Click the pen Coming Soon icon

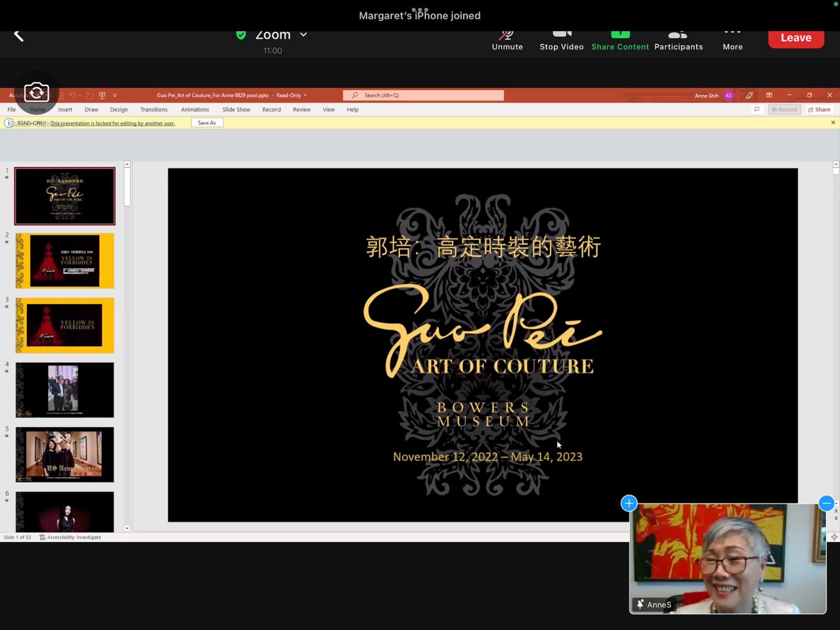749,95
